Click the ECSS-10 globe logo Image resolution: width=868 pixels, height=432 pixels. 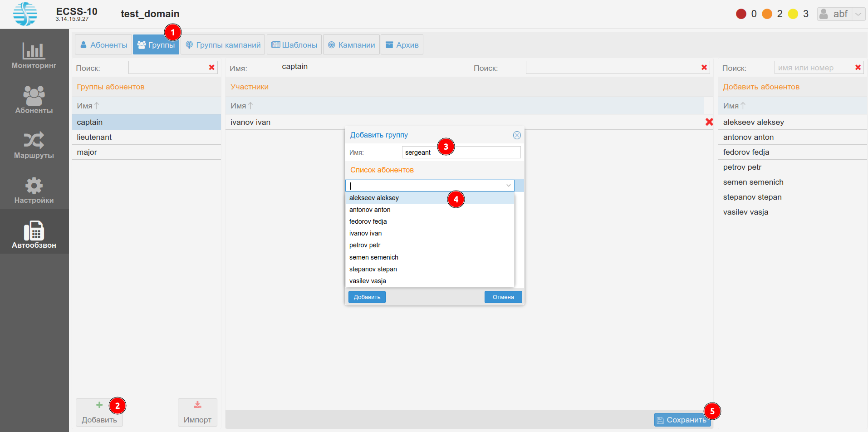pyautogui.click(x=25, y=14)
